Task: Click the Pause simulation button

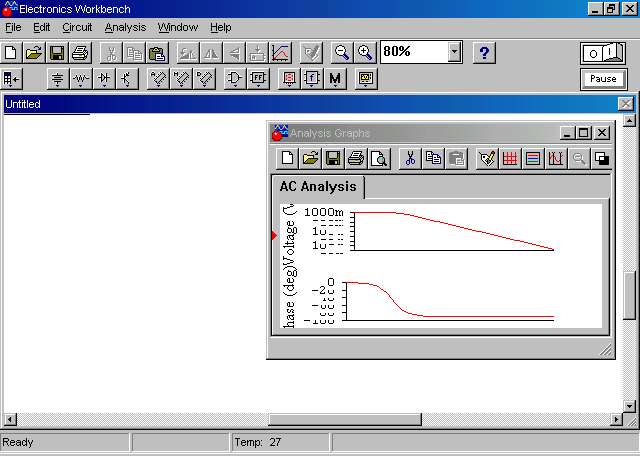Action: click(x=603, y=79)
